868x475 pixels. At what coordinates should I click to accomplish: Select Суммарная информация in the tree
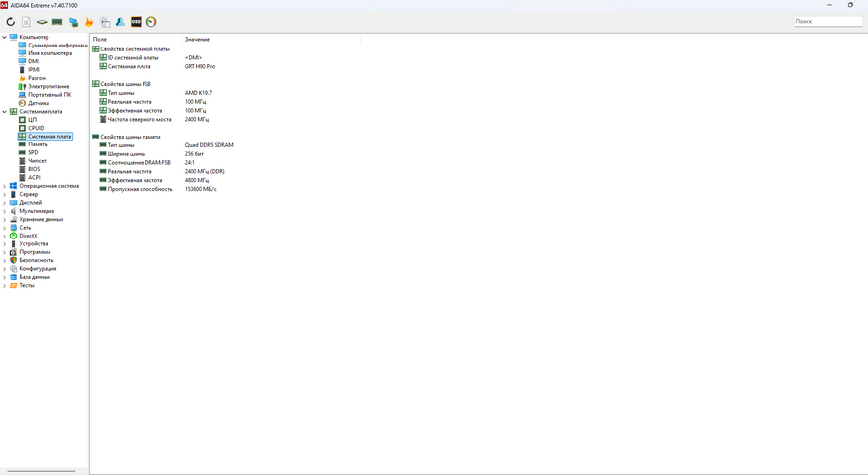coord(57,45)
